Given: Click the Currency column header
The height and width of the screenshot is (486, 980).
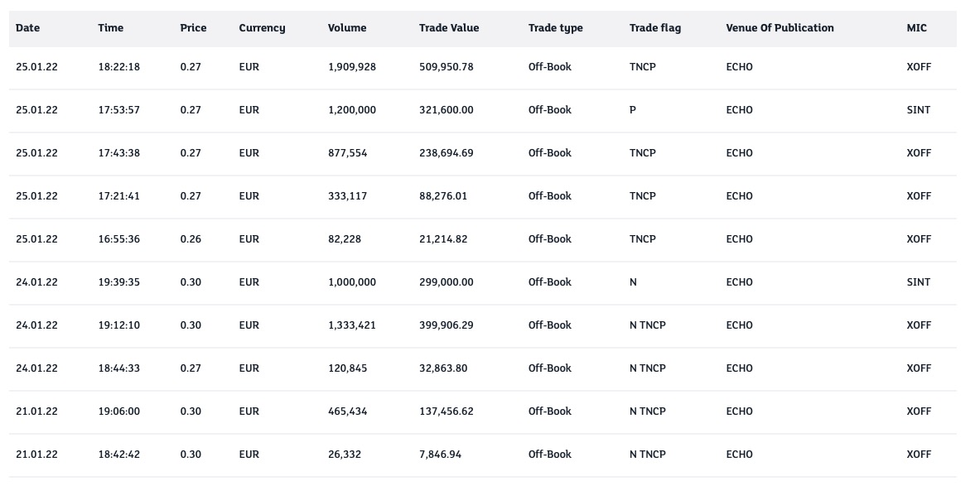Looking at the screenshot, I should [262, 28].
